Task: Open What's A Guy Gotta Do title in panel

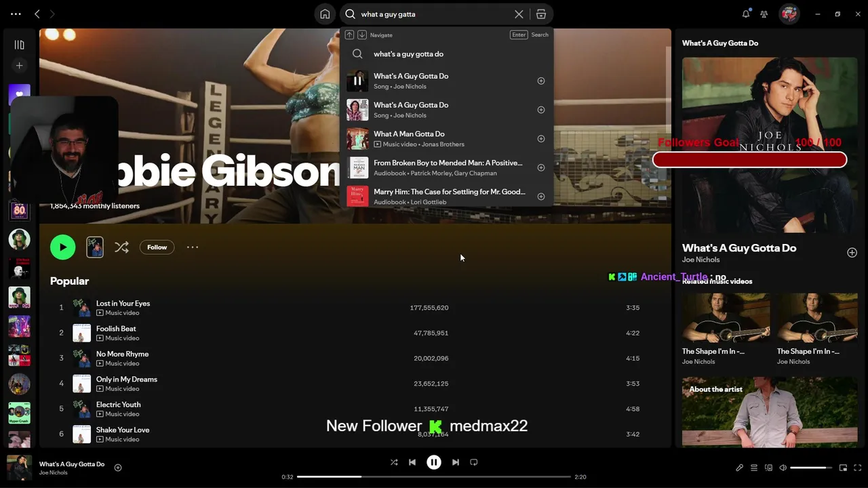Action: click(x=739, y=248)
